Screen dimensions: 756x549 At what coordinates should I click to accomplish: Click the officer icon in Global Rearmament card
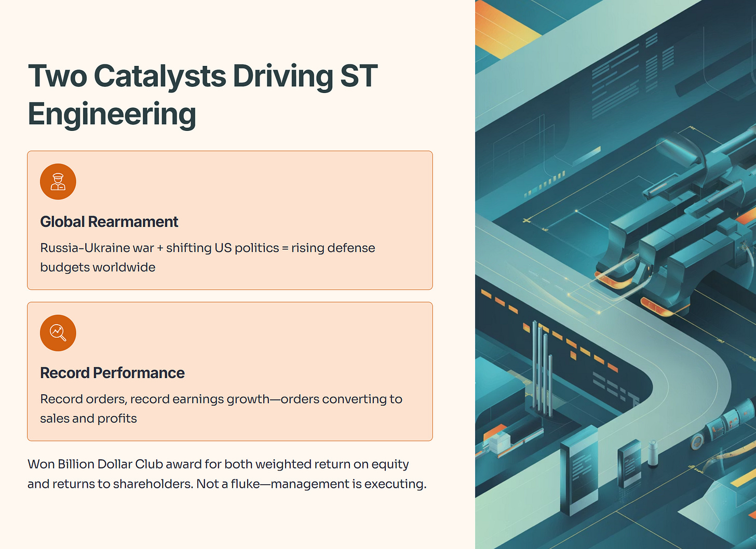tap(58, 182)
